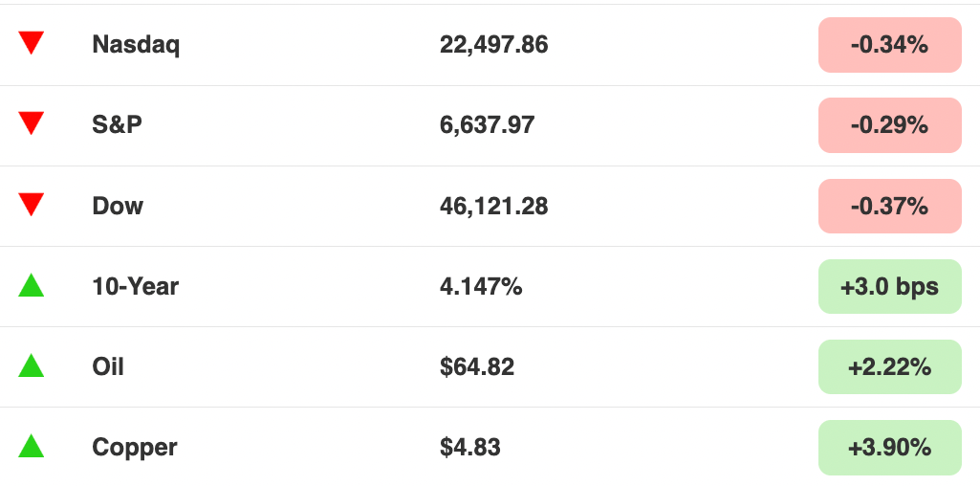Click the -0.37% change badge
The width and height of the screenshot is (980, 486).
889,206
